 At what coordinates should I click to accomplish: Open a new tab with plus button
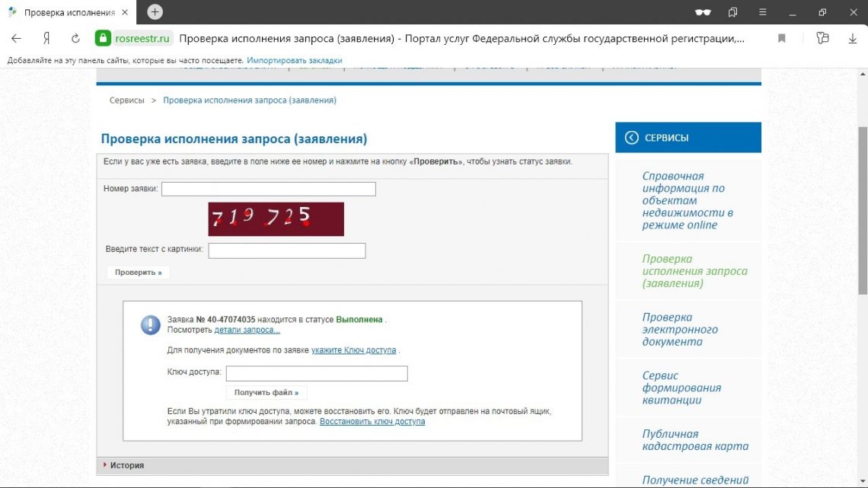point(155,12)
